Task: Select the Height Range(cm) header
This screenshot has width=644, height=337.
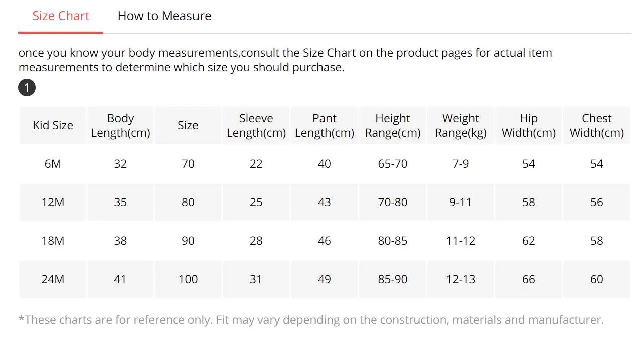Action: pos(393,125)
